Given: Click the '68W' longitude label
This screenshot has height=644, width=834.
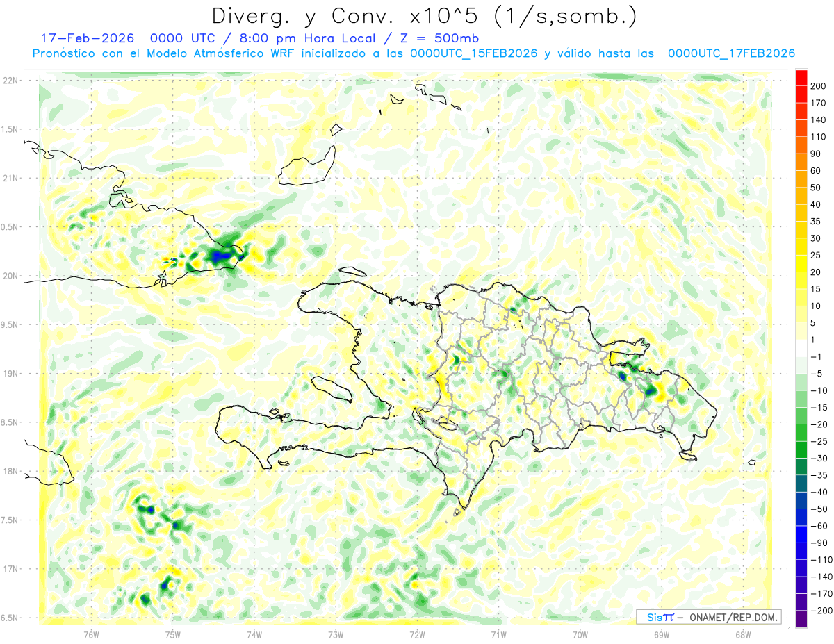Looking at the screenshot, I should 743,634.
